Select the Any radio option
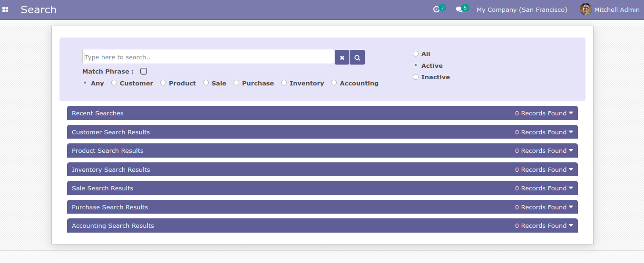Image resolution: width=644 pixels, height=263 pixels. [85, 83]
